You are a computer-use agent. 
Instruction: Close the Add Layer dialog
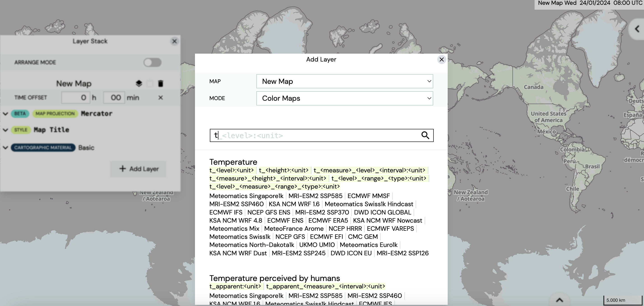tap(442, 60)
